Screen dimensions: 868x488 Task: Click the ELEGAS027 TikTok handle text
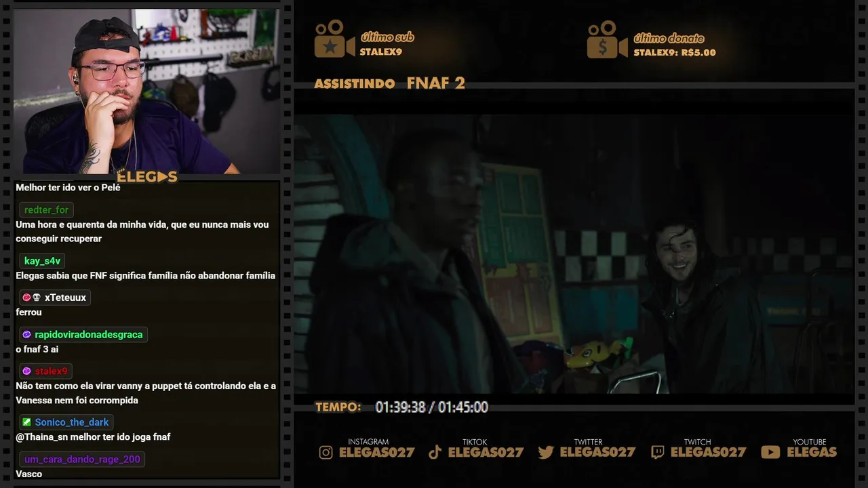click(486, 452)
